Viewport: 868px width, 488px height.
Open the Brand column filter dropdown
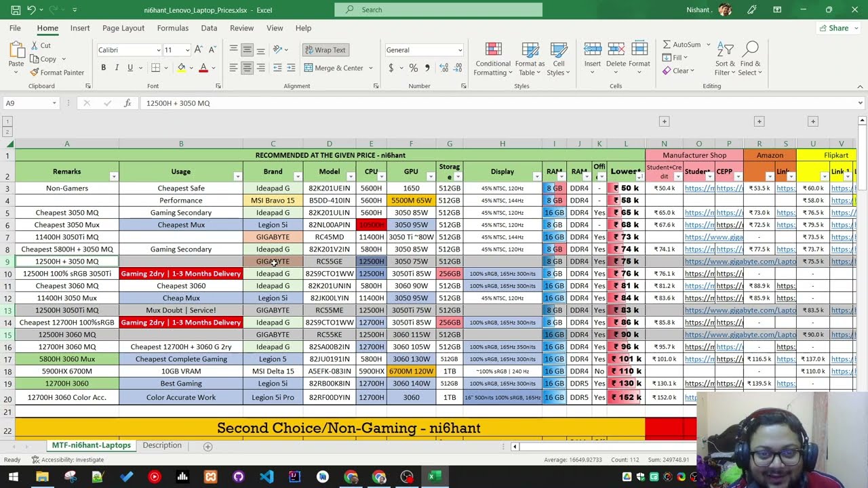coord(297,176)
